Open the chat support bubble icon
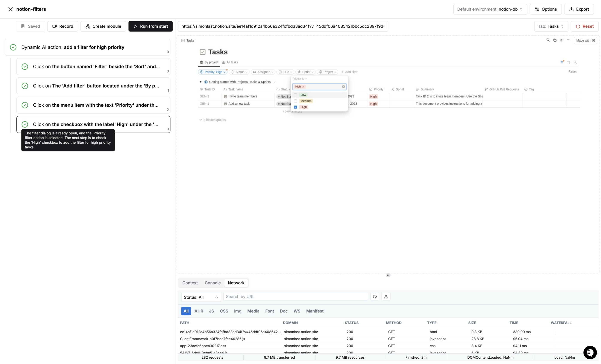This screenshot has width=601, height=364. 590,352
